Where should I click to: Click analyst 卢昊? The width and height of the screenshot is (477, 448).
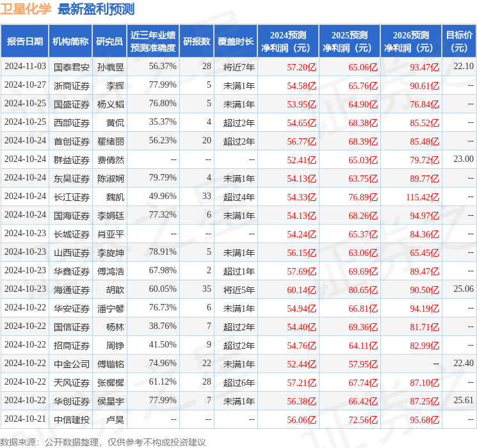115,420
